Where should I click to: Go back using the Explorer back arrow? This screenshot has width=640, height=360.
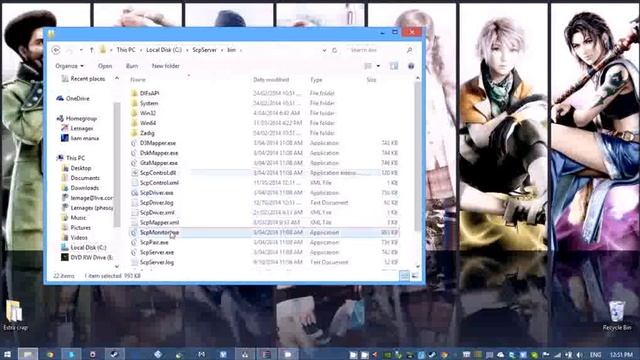(x=56, y=50)
